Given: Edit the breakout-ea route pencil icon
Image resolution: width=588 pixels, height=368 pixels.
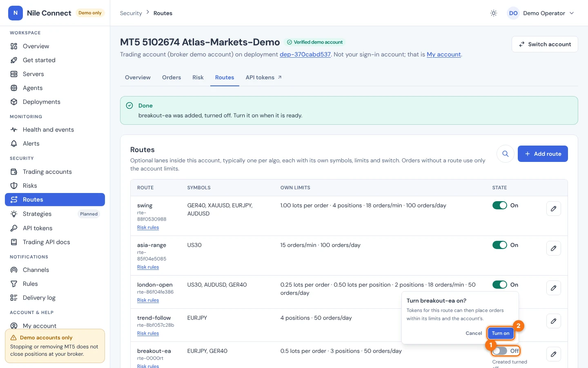Looking at the screenshot, I should point(554,354).
